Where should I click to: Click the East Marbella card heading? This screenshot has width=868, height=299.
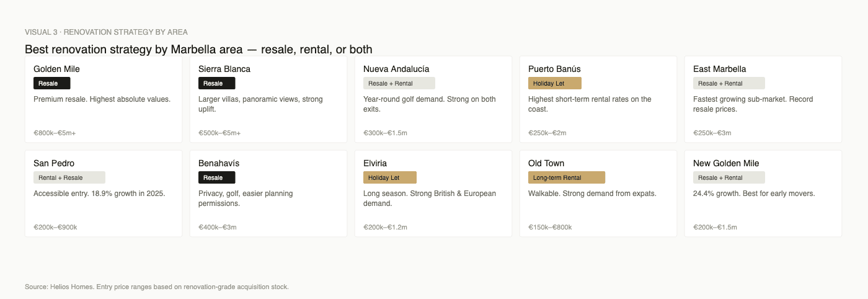coord(719,69)
